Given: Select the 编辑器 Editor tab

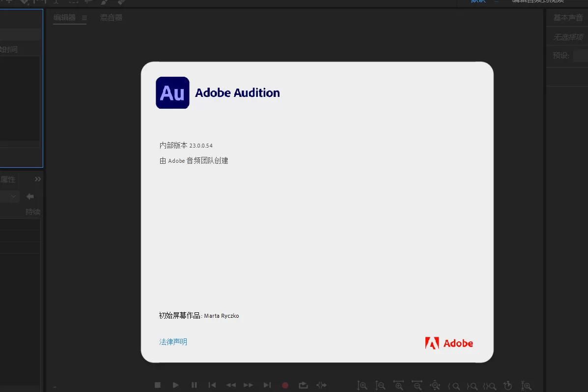Looking at the screenshot, I should pyautogui.click(x=65, y=17).
